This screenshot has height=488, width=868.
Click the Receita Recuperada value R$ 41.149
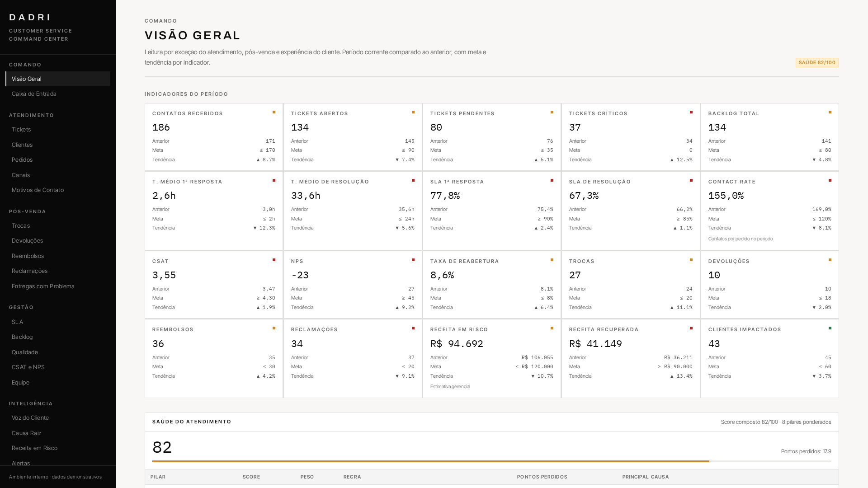coord(595,344)
